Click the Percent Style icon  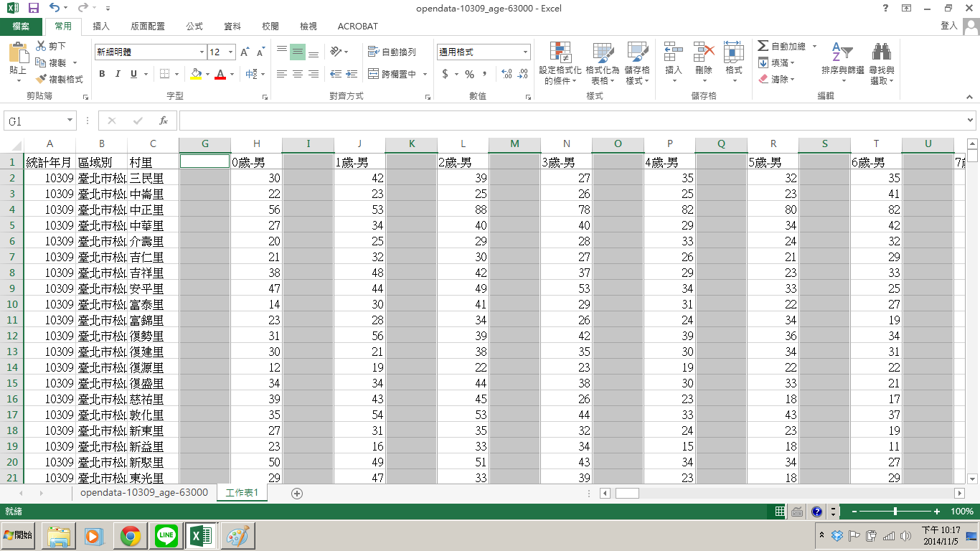[469, 74]
